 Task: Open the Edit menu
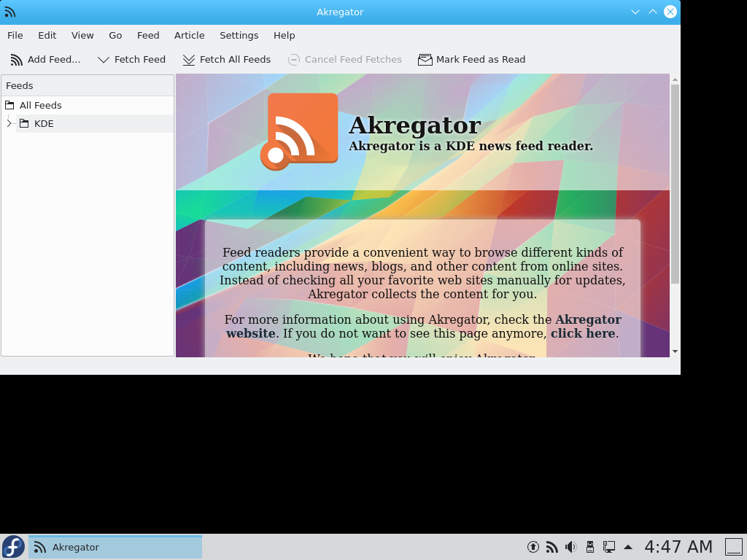pos(47,35)
